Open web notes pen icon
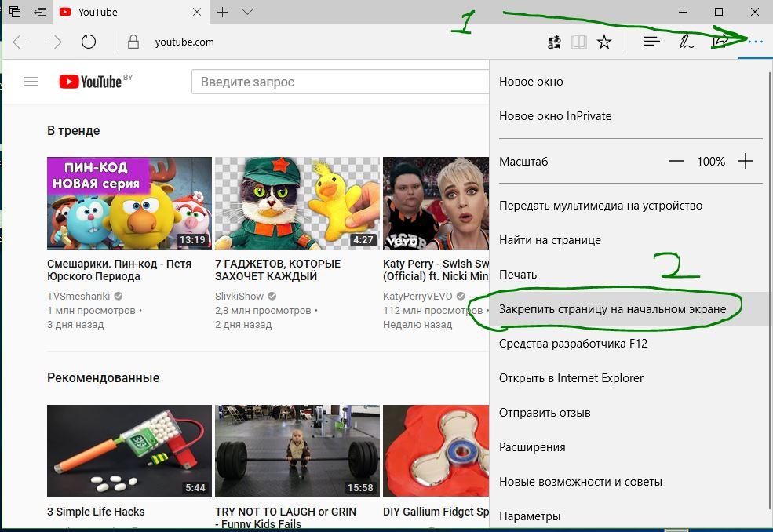The width and height of the screenshot is (773, 532). (686, 42)
